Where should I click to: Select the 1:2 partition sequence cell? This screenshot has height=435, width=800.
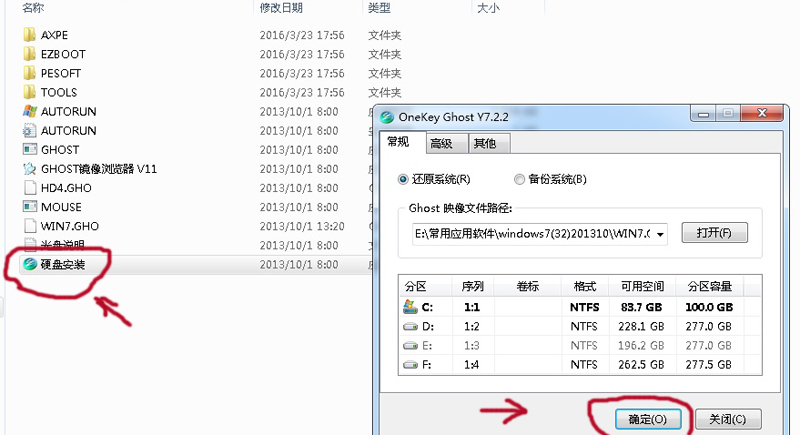[x=472, y=326]
